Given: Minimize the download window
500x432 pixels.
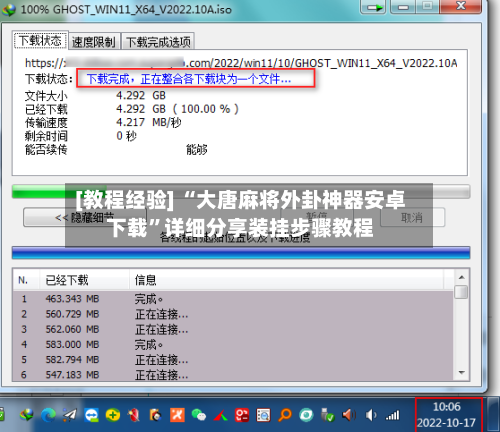Looking at the screenshot, I should [x=403, y=7].
